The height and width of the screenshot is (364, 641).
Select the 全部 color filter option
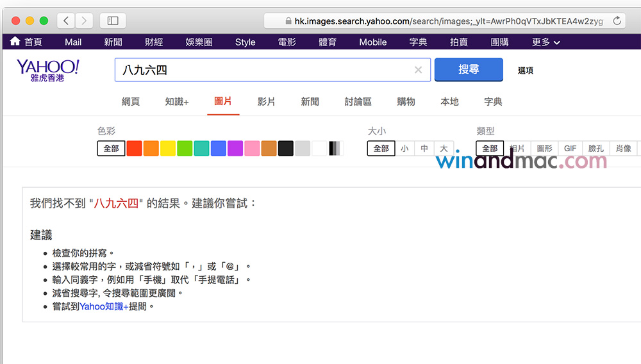click(x=111, y=148)
